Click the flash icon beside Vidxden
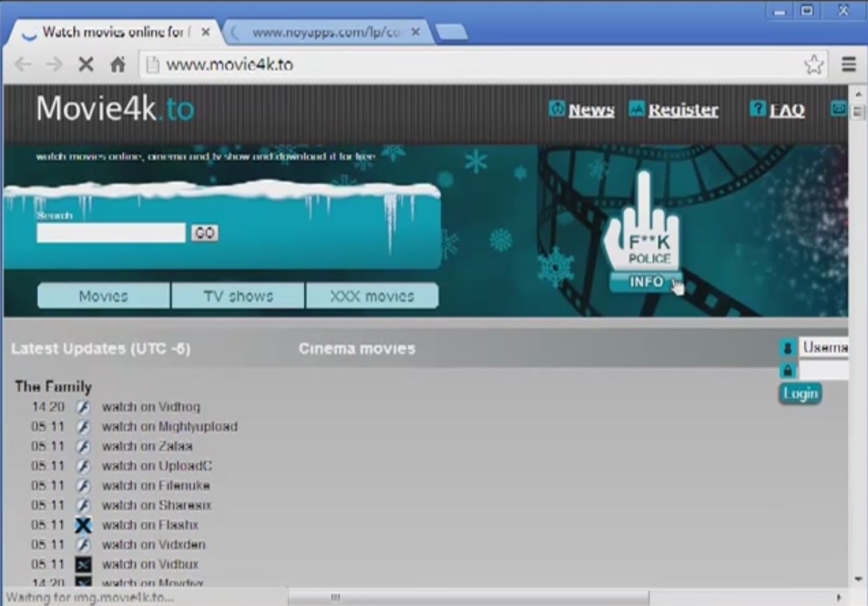 coord(83,545)
